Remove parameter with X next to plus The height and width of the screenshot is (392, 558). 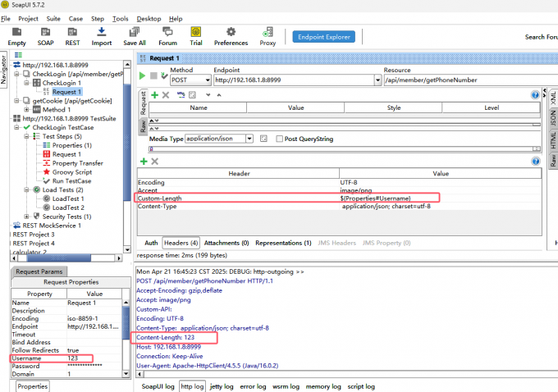166,95
